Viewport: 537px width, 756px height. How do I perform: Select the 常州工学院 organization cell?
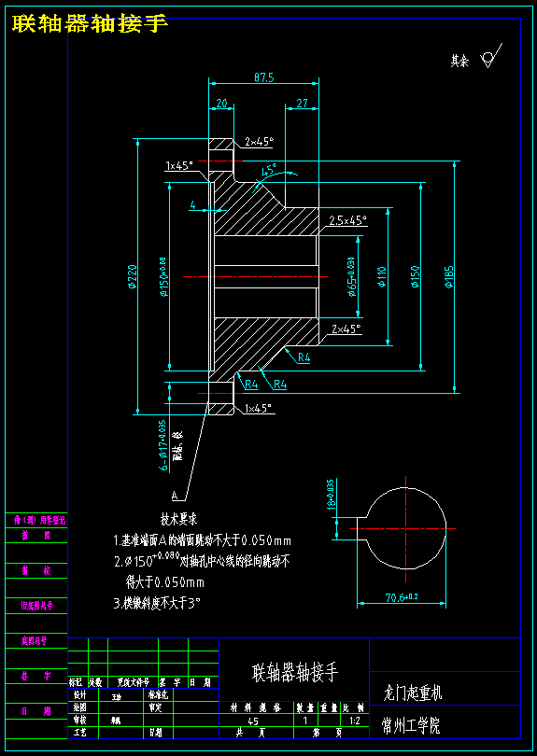pos(411,725)
